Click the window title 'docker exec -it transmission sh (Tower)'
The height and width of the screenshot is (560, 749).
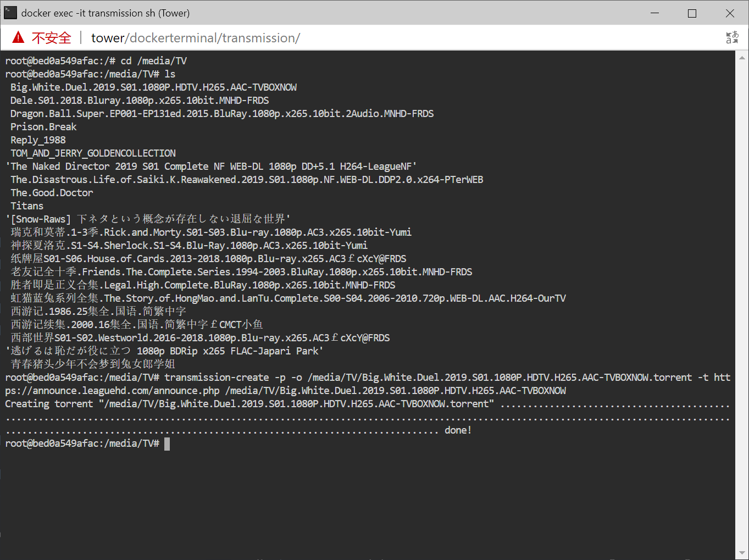[106, 13]
